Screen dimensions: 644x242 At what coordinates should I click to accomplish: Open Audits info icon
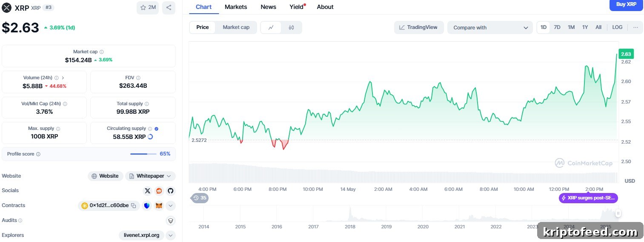point(20,221)
